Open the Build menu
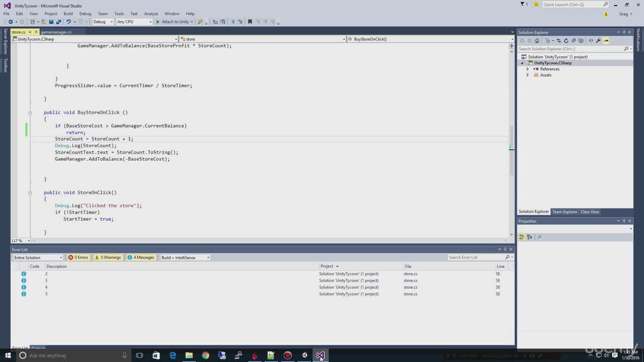644x362 pixels. [68, 14]
